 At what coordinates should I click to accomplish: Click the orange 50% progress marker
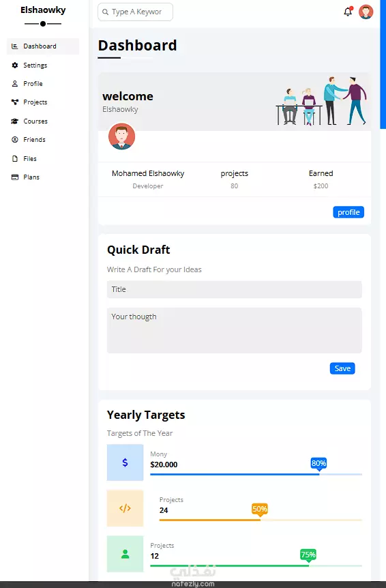click(x=260, y=510)
